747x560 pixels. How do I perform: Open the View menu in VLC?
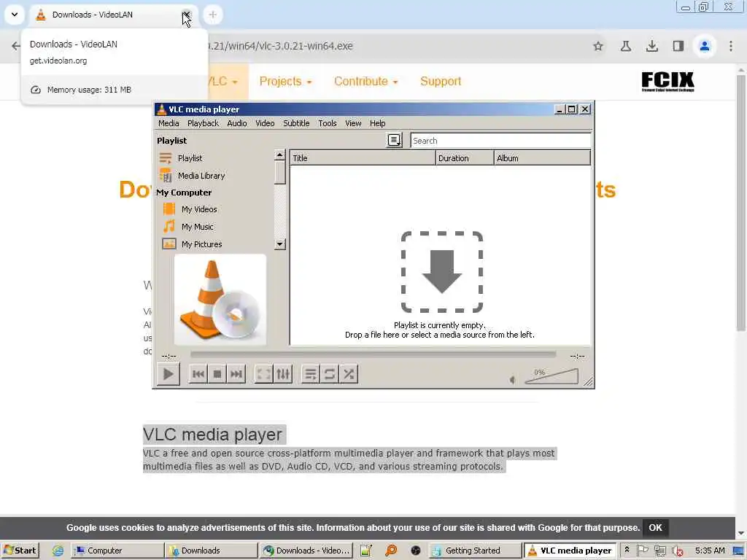point(353,123)
